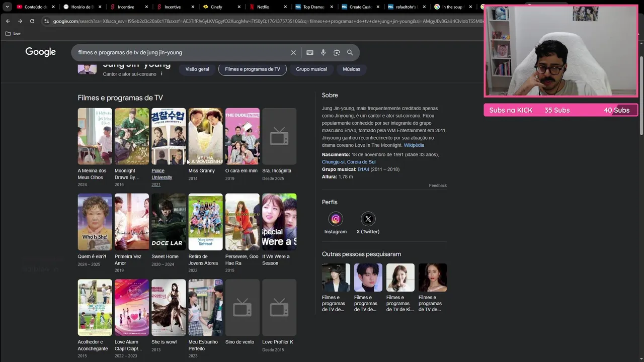
Task: Click the Jung Jin-young profile thumbnail at top
Action: pos(87,69)
